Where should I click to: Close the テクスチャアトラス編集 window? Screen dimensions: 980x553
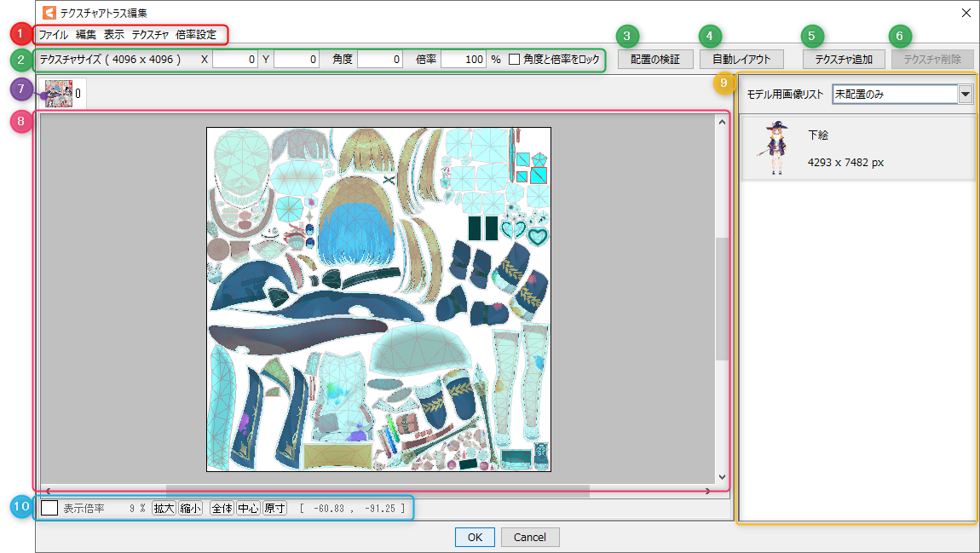click(x=966, y=13)
